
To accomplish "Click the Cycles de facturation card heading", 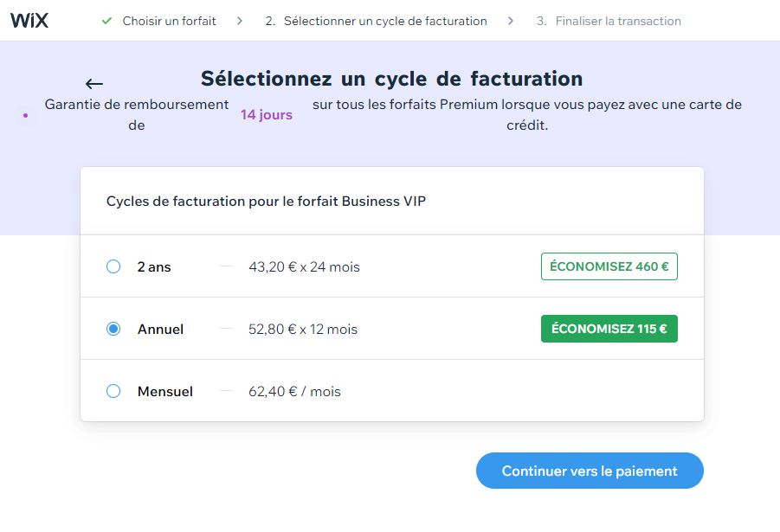I will click(266, 202).
